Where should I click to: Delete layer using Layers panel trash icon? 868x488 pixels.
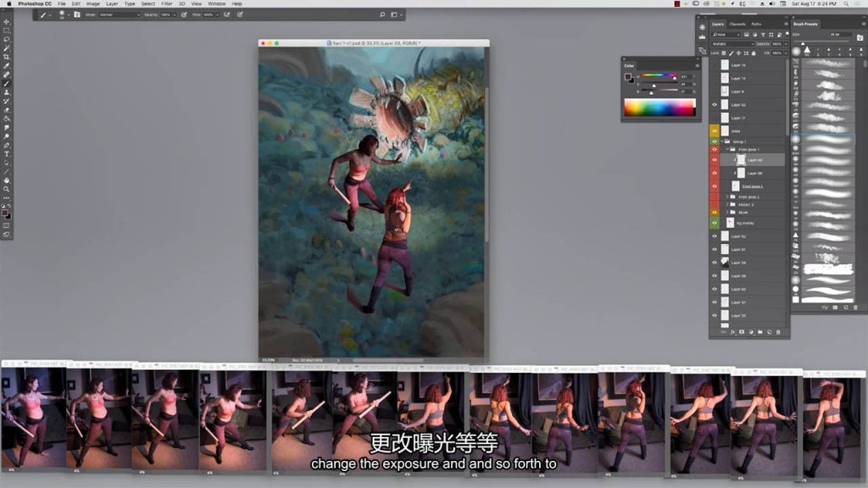778,332
